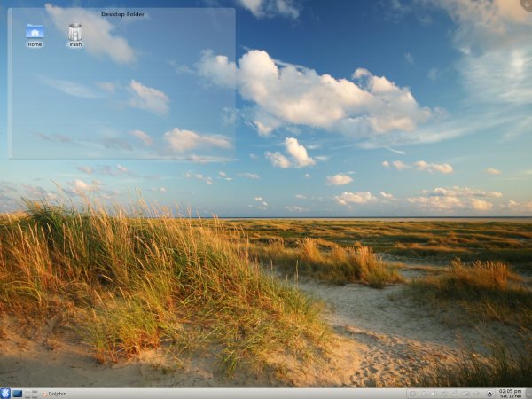This screenshot has height=399, width=532.
Task: Open the Dolphin task in the taskbar
Action: (54, 394)
